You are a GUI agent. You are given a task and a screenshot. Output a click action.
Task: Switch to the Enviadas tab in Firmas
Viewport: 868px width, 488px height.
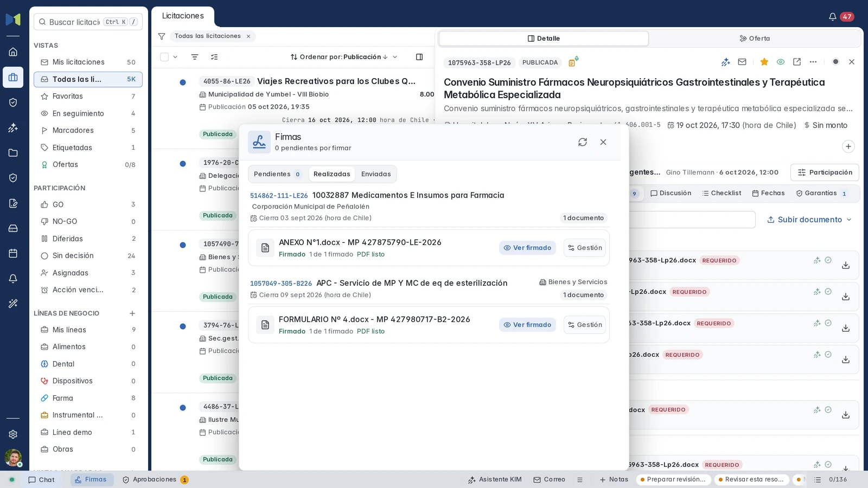point(376,174)
